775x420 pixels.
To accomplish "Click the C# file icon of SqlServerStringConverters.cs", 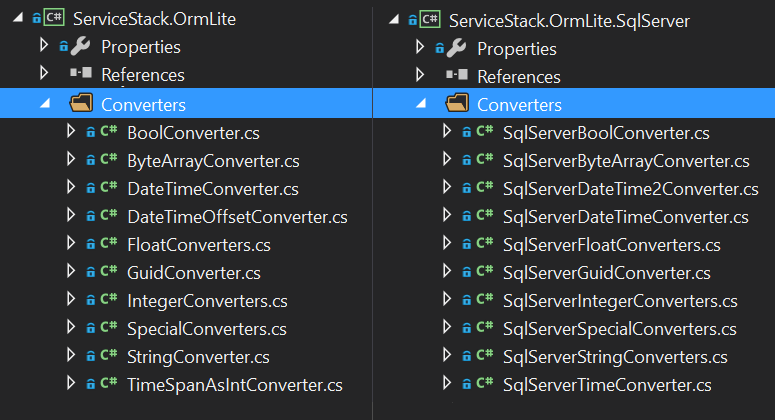I will (x=485, y=355).
